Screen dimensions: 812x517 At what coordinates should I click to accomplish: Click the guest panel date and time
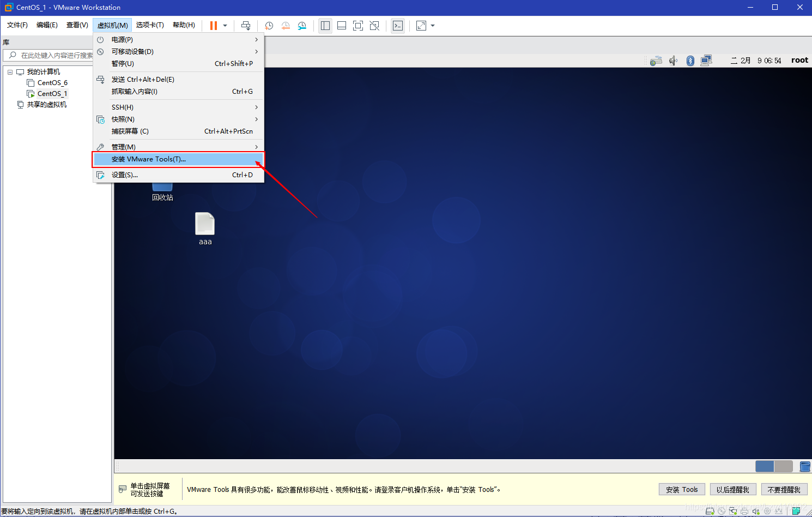click(756, 61)
